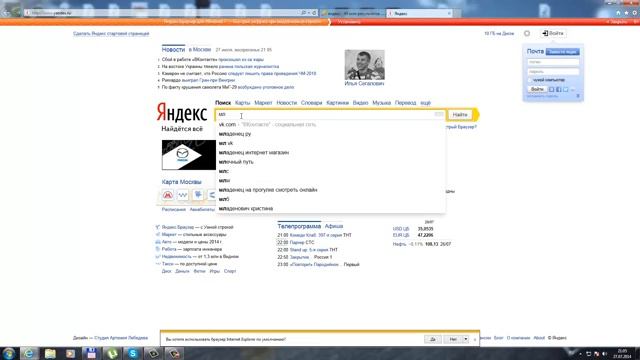Select the 'млечный путь' suggestion
This screenshot has height=360, width=640.
pyautogui.click(x=330, y=162)
